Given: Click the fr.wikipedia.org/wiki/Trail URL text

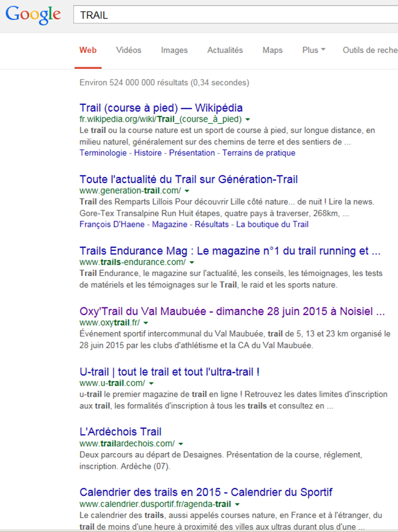Looking at the screenshot, I should tap(161, 119).
